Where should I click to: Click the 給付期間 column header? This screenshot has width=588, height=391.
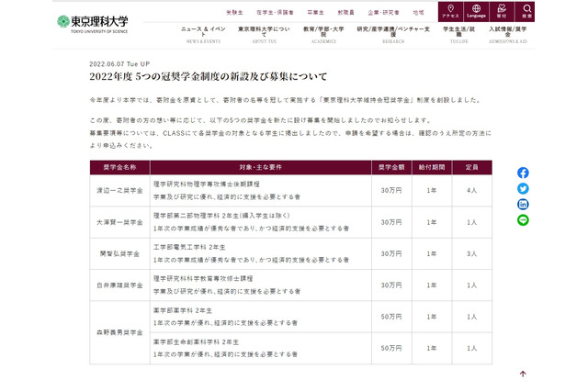coord(432,167)
